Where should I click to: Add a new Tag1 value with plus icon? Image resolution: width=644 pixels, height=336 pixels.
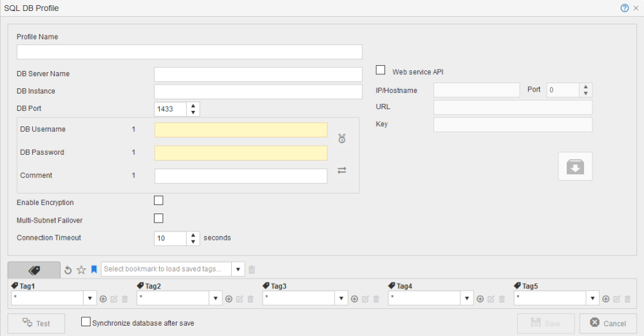tap(103, 299)
